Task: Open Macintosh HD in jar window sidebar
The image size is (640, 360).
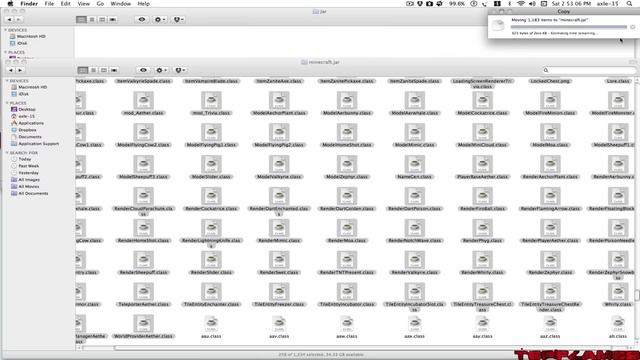Action: pos(27,36)
